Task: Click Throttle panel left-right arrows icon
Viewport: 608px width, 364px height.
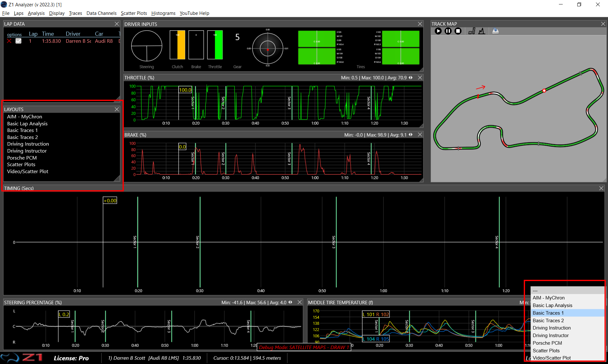Action: (x=411, y=78)
